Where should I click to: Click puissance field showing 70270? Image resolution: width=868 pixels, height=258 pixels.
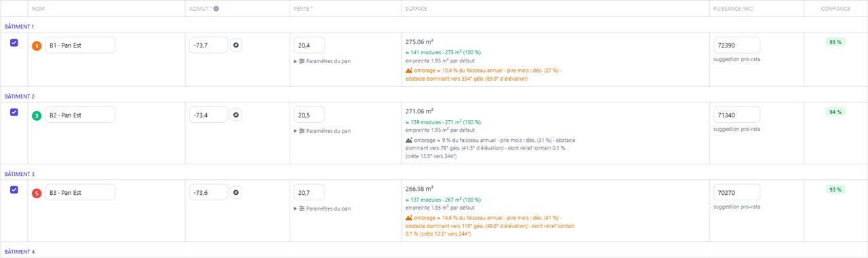pyautogui.click(x=736, y=193)
